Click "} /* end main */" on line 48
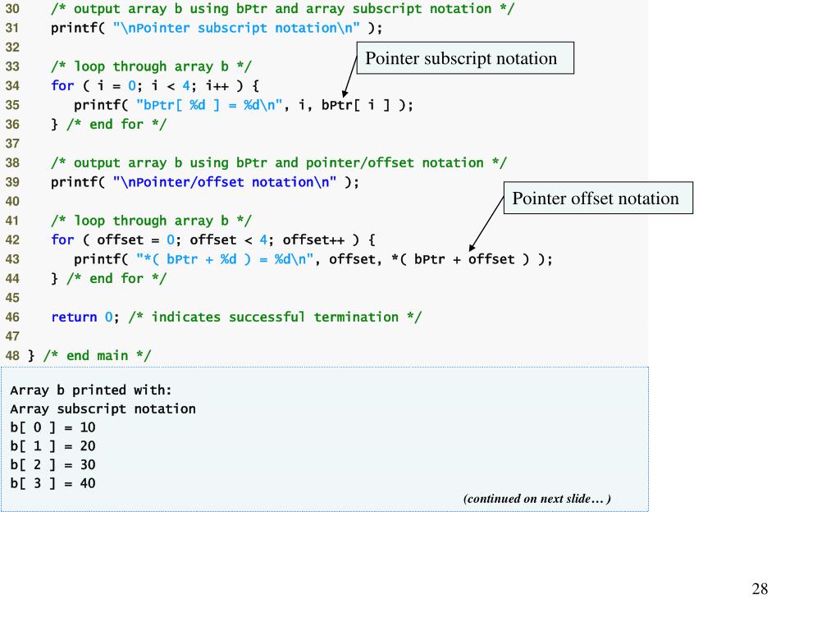Image resolution: width=840 pixels, height=630 pixels. 89,356
